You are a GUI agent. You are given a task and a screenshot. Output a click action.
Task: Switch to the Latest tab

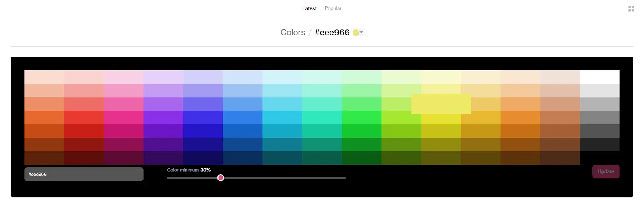[x=309, y=8]
